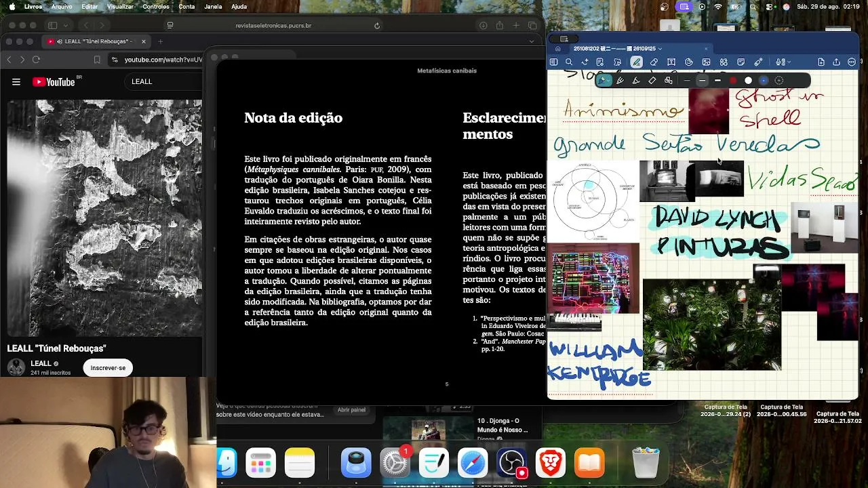868x488 pixels.
Task: Click the Abrir painel button
Action: click(x=351, y=410)
